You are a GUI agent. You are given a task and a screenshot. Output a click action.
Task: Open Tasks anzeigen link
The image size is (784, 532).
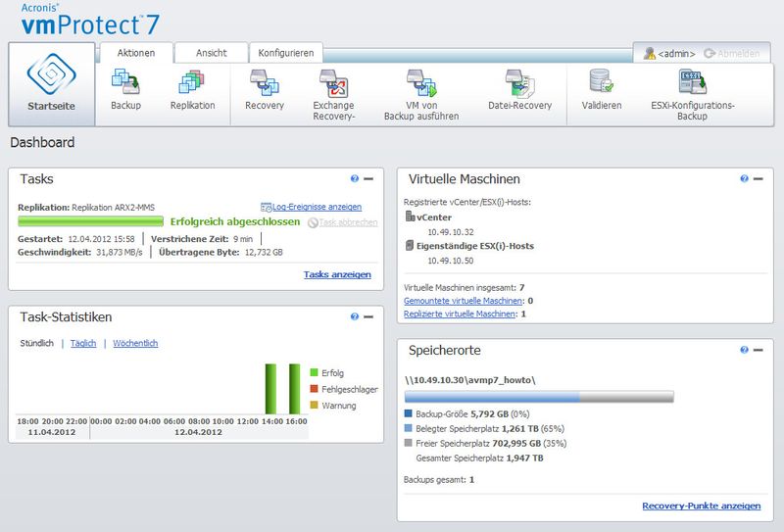point(337,274)
